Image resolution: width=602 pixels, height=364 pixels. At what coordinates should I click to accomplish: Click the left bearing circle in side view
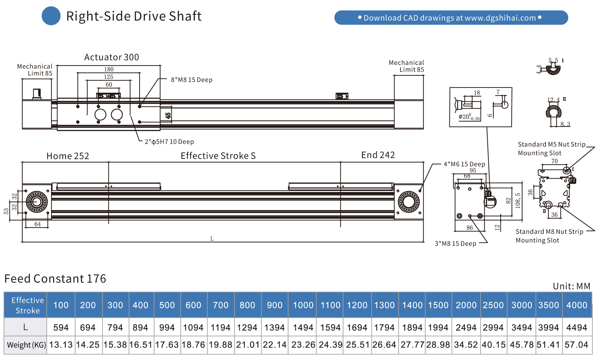pyautogui.click(x=37, y=202)
